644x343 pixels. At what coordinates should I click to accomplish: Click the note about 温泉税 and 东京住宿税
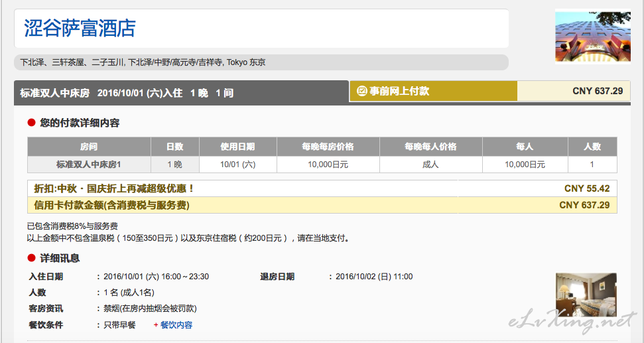[x=188, y=238]
